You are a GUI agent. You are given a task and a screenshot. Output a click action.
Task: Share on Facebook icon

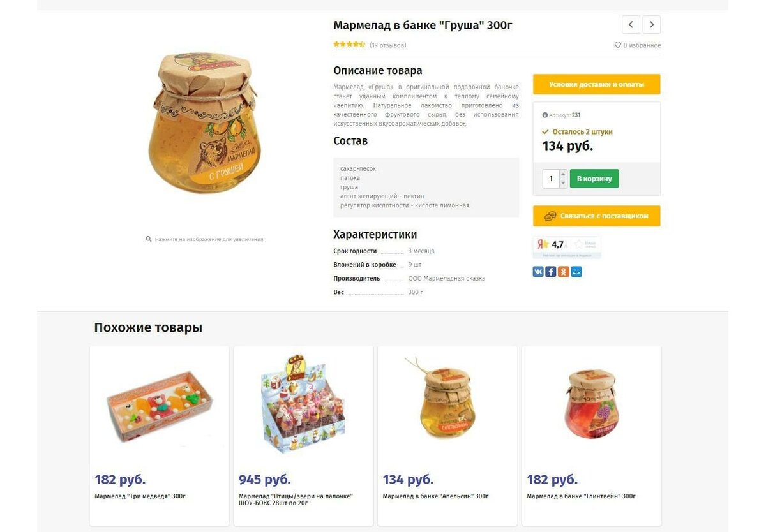click(x=551, y=272)
